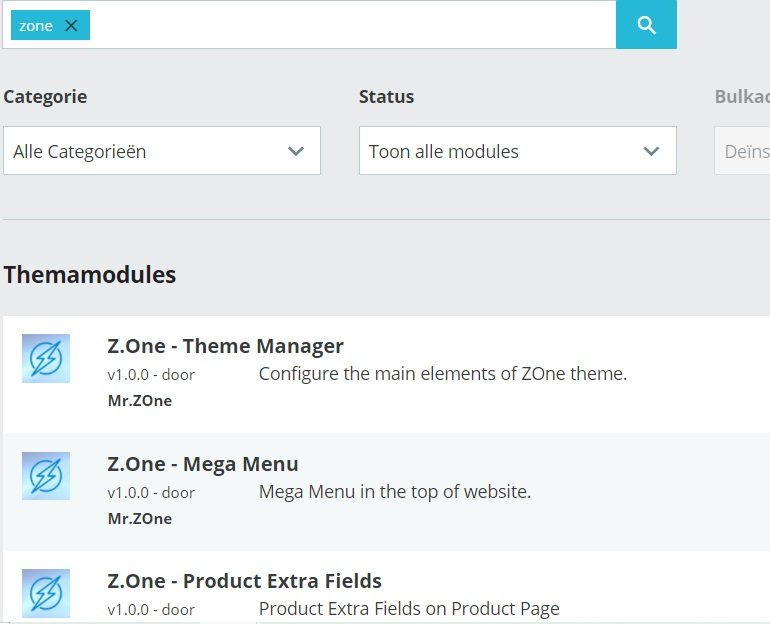Click the 'zone' tag label
This screenshot has width=770, height=624.
coord(36,26)
